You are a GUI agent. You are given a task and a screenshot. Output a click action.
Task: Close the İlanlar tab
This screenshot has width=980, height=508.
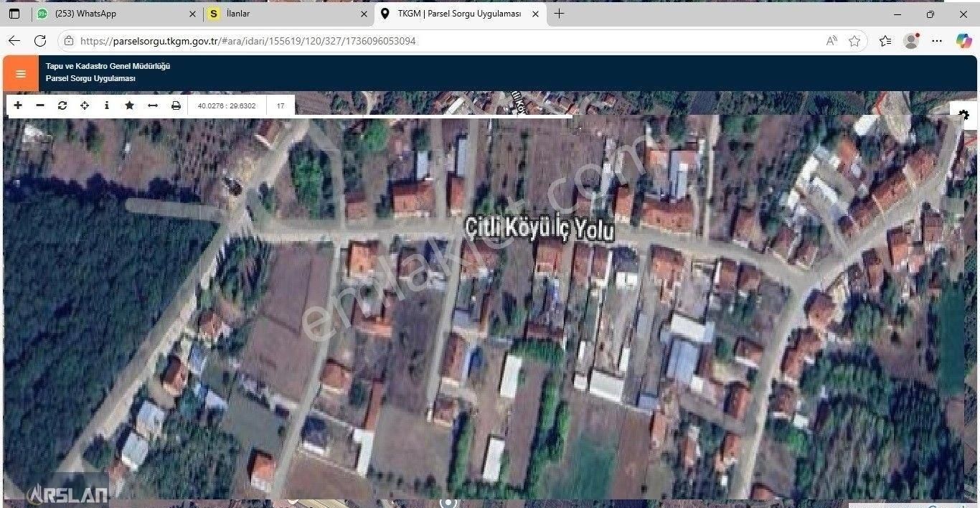pos(364,14)
